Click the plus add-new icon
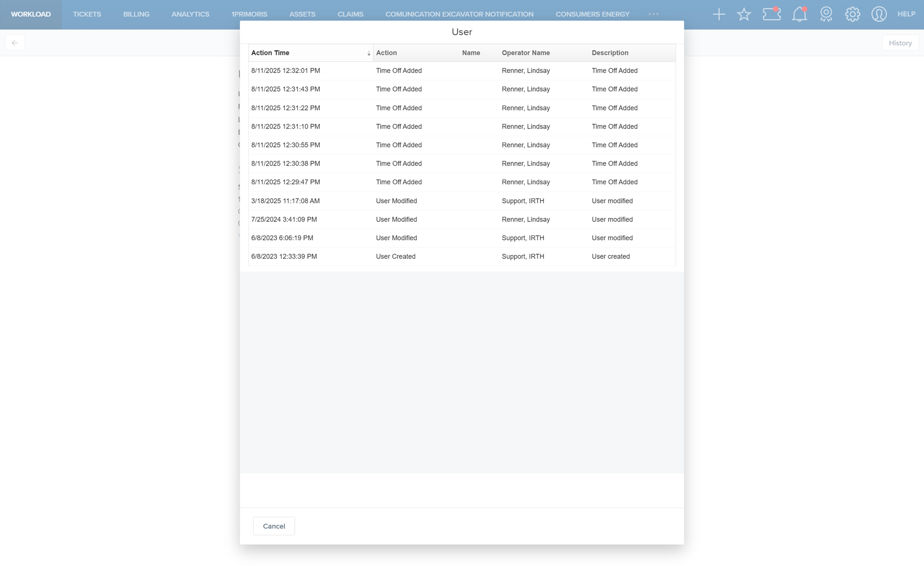This screenshot has height=566, width=924. [719, 14]
